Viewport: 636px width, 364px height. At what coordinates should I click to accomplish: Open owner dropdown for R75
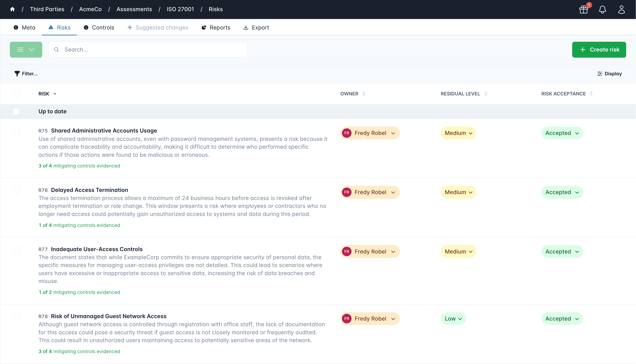click(370, 133)
